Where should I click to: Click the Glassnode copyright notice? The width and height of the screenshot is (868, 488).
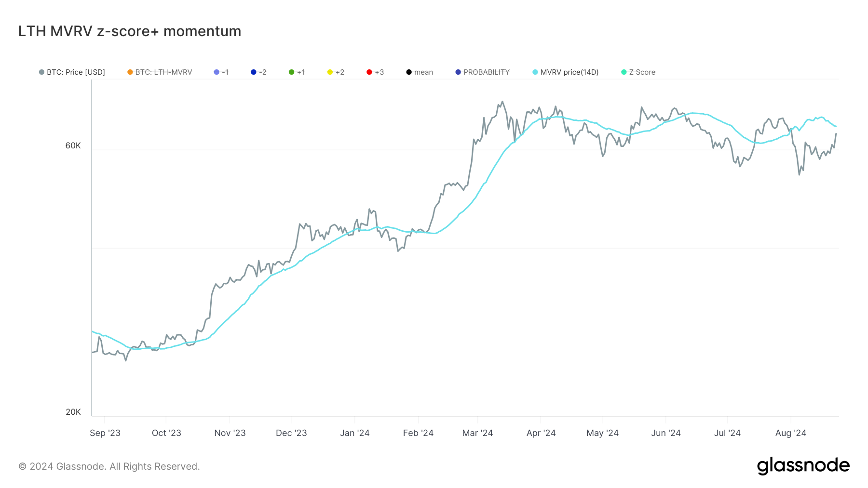(109, 466)
